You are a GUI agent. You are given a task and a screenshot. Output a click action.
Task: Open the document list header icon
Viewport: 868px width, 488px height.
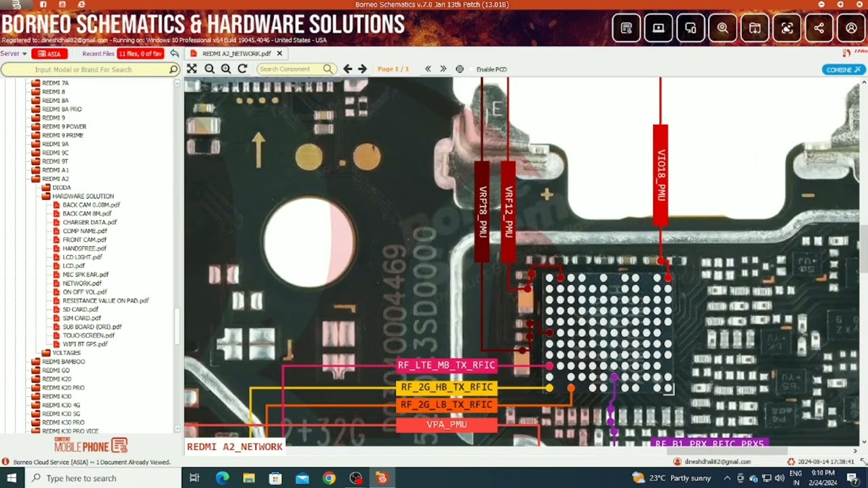point(627,28)
